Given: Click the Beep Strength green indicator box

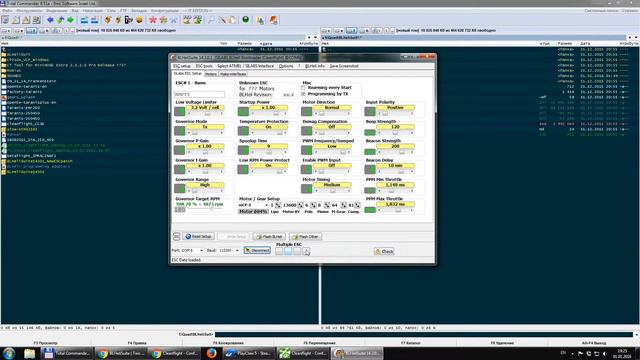Looking at the screenshot, I should point(370,132).
